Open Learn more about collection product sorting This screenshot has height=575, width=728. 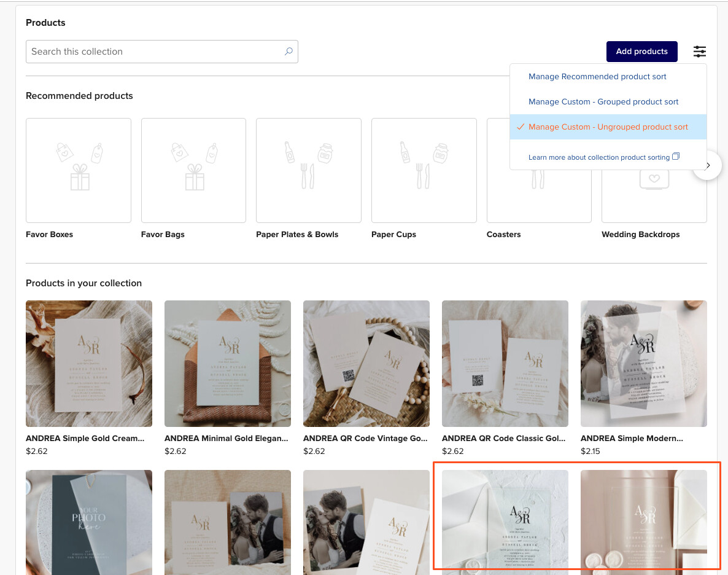(x=599, y=158)
